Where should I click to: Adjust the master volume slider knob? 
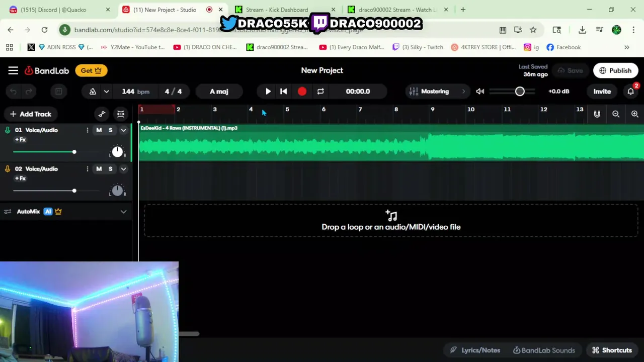click(520, 92)
